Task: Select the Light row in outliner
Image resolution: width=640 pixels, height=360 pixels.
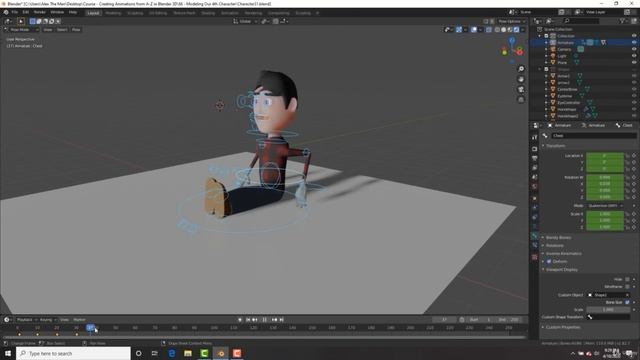Action: pos(584,56)
